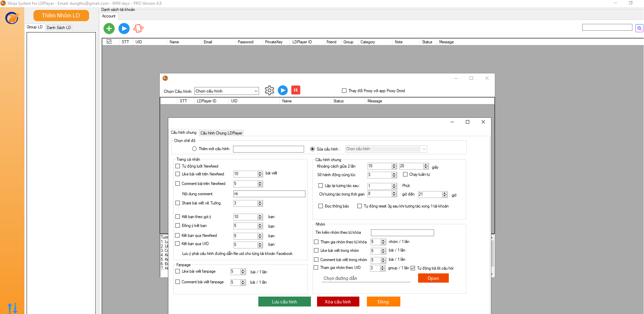Click Xóa cấu hình button

338,302
